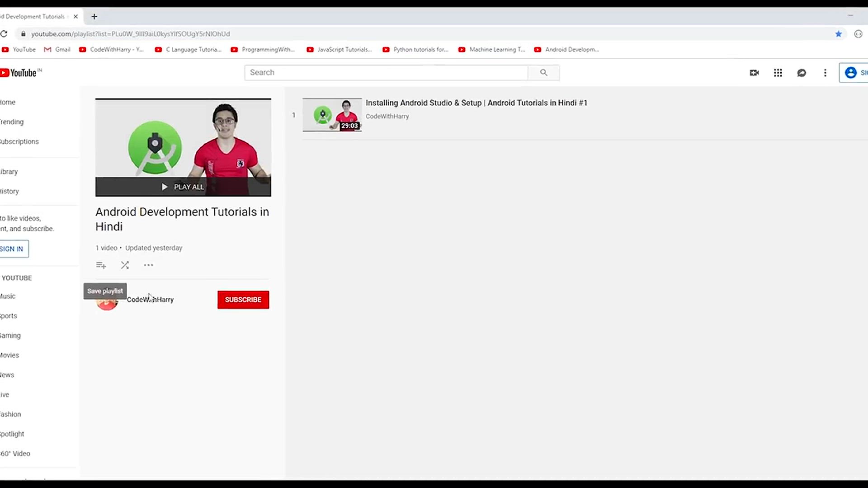Open Music in sidebar
868x488 pixels.
8,296
